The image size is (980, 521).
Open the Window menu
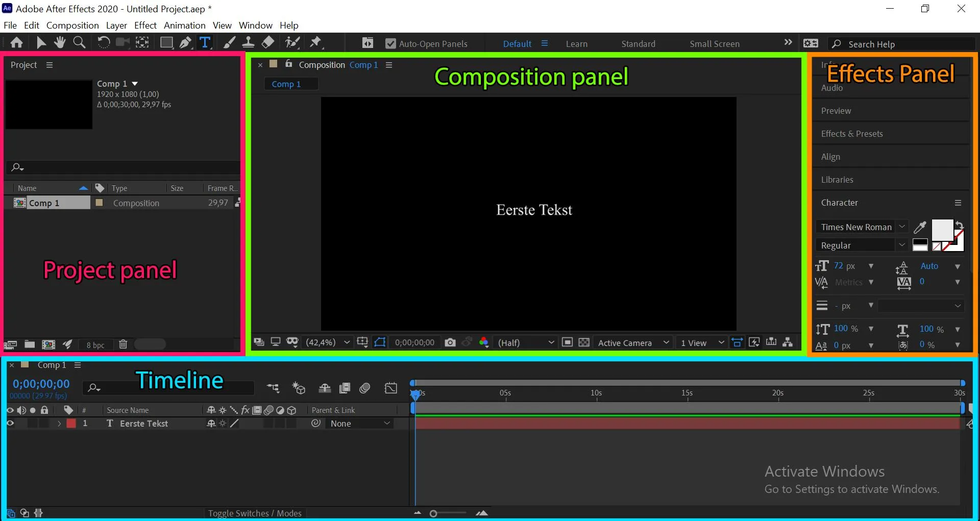pyautogui.click(x=256, y=25)
